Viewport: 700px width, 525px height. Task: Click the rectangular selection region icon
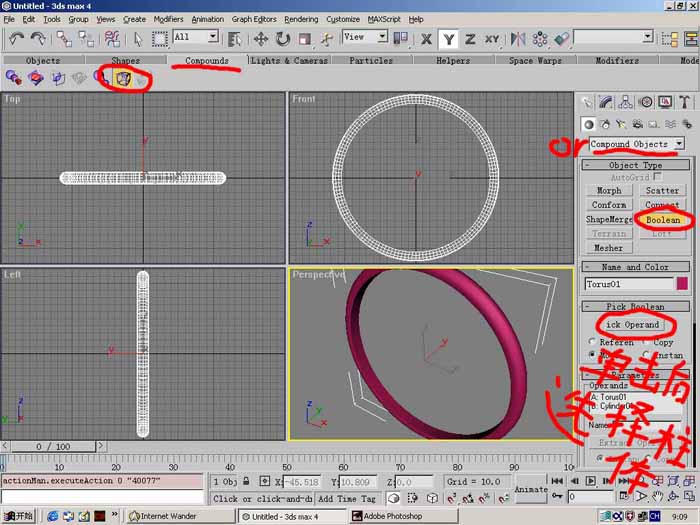point(159,39)
